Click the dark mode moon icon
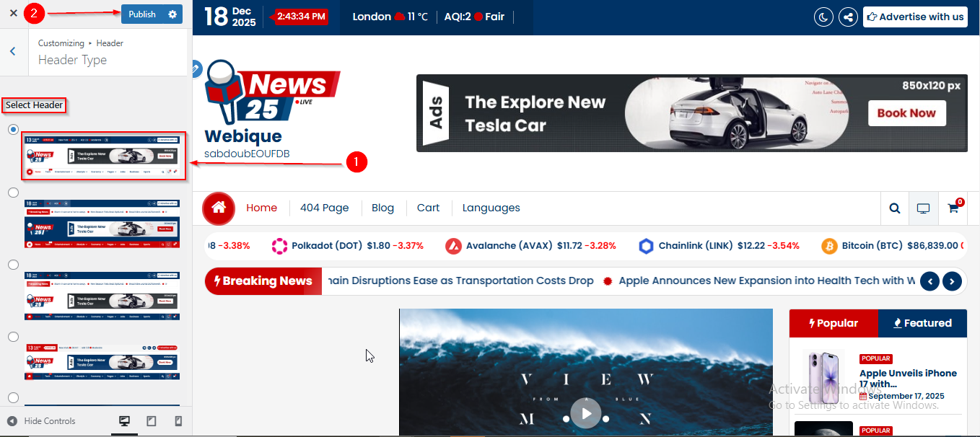Viewport: 980px width, 437px height. click(823, 17)
